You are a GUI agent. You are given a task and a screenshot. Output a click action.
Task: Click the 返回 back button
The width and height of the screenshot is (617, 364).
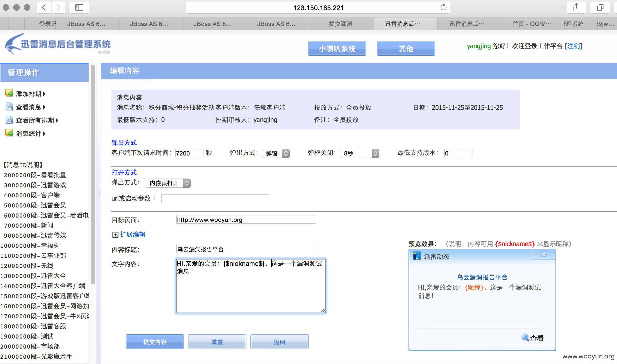(x=279, y=342)
